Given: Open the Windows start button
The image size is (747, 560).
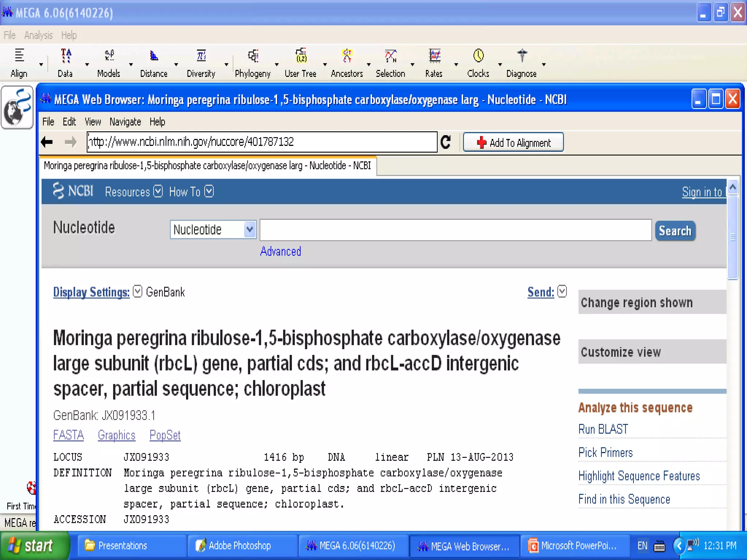Looking at the screenshot, I should pos(34,546).
